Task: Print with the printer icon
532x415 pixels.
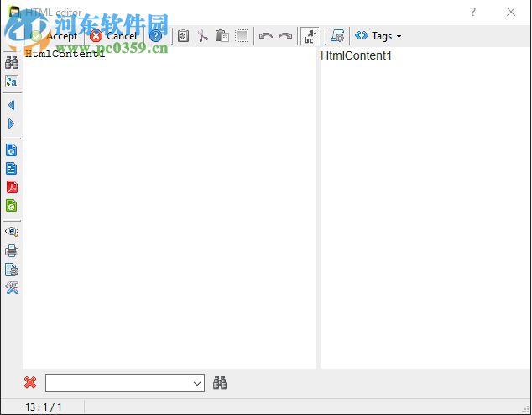Action: click(x=12, y=251)
